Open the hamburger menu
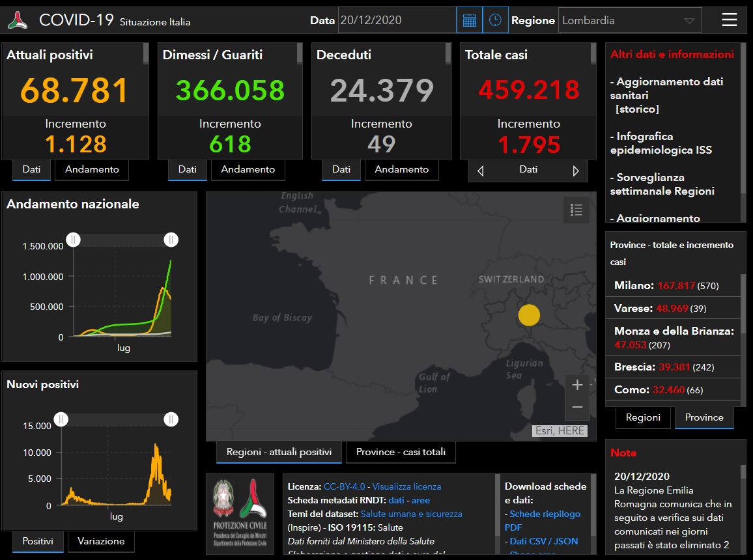Screen dimensions: 753x560 [730, 20]
